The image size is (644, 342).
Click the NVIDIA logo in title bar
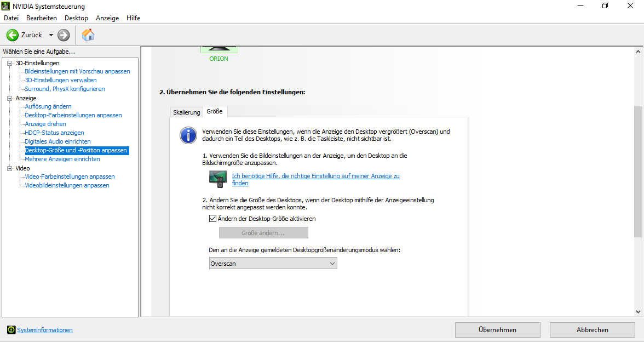(x=5, y=6)
